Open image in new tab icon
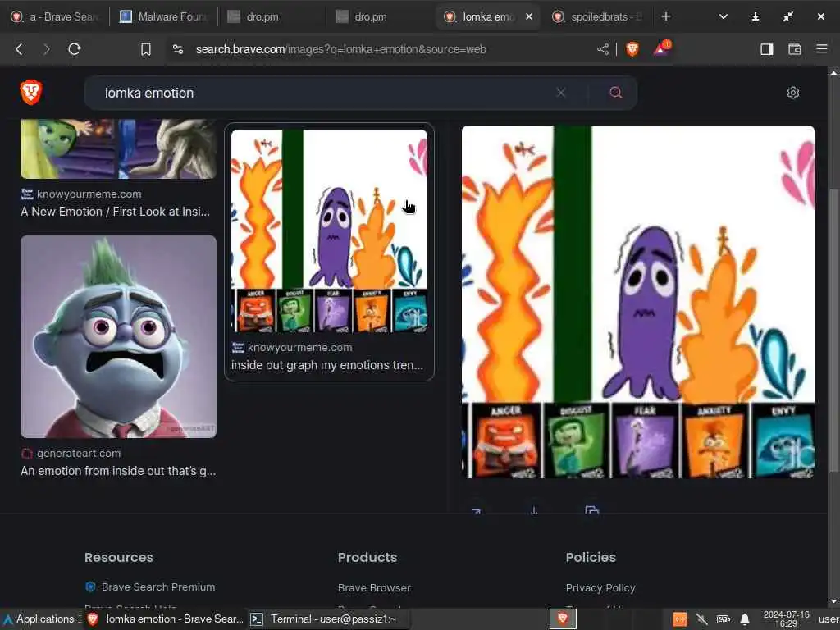Image resolution: width=840 pixels, height=630 pixels. (477, 510)
